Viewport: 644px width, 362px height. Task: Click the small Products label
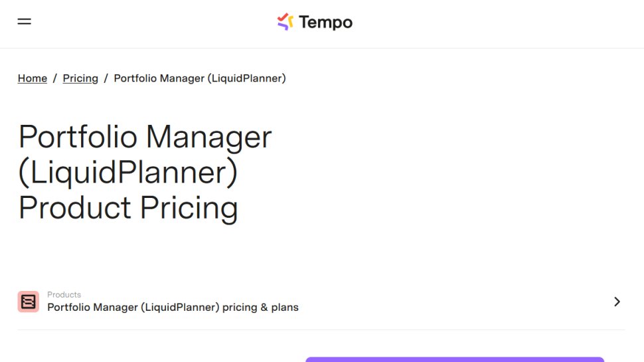64,295
